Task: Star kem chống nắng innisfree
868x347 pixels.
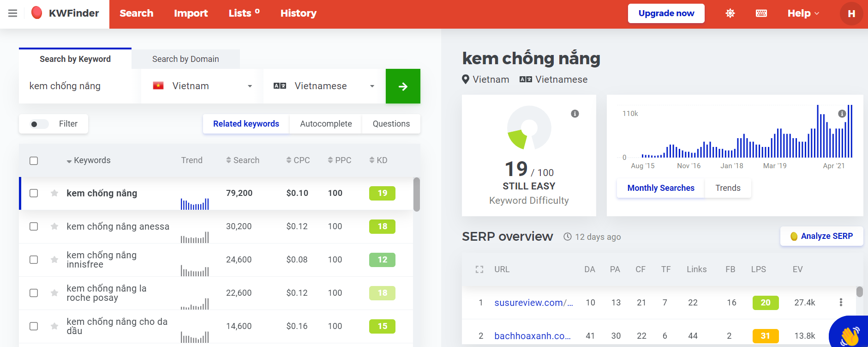Action: pos(54,260)
